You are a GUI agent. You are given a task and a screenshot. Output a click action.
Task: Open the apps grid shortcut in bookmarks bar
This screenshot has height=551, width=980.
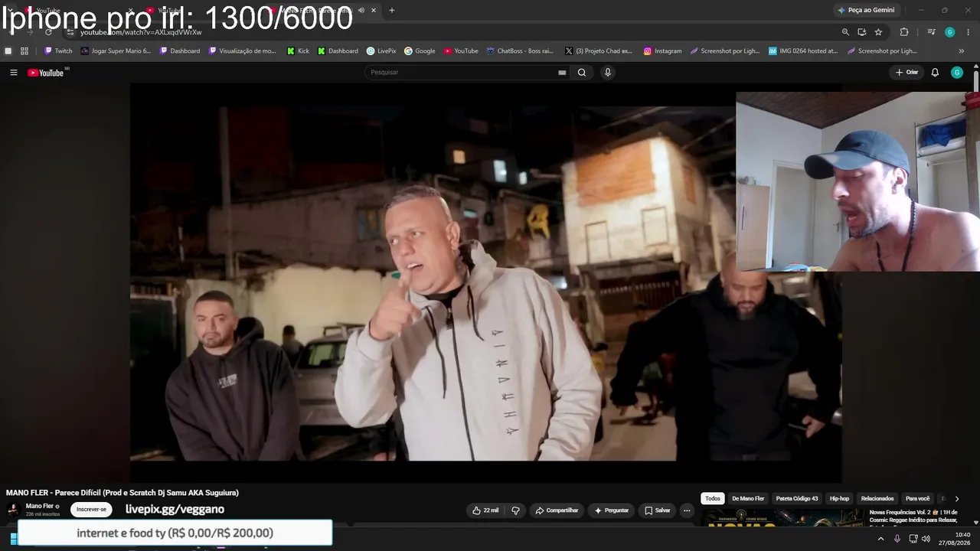(24, 51)
